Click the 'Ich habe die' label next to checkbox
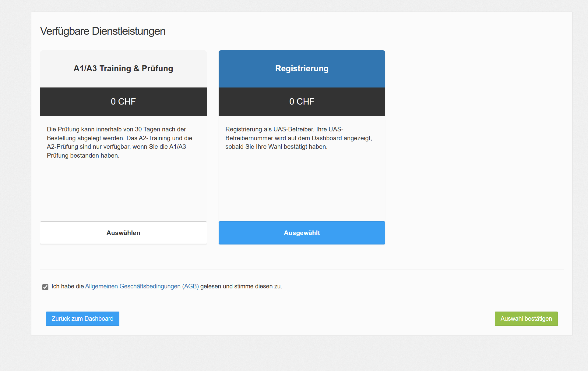This screenshot has height=371, width=588. [67, 286]
